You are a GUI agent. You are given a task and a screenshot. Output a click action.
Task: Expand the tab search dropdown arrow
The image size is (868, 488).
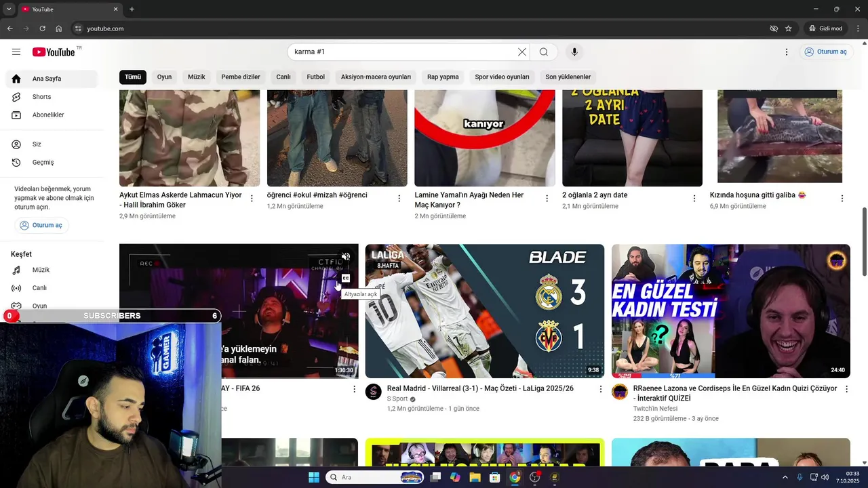point(9,9)
